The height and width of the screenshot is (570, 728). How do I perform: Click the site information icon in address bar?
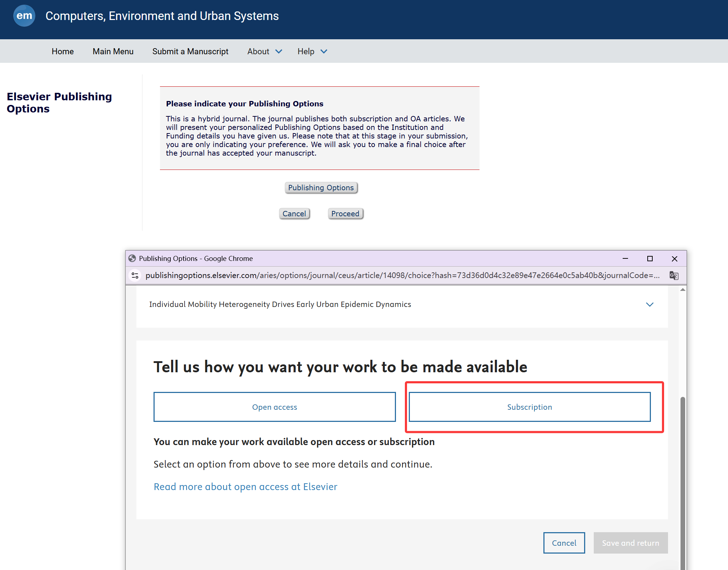pyautogui.click(x=135, y=276)
